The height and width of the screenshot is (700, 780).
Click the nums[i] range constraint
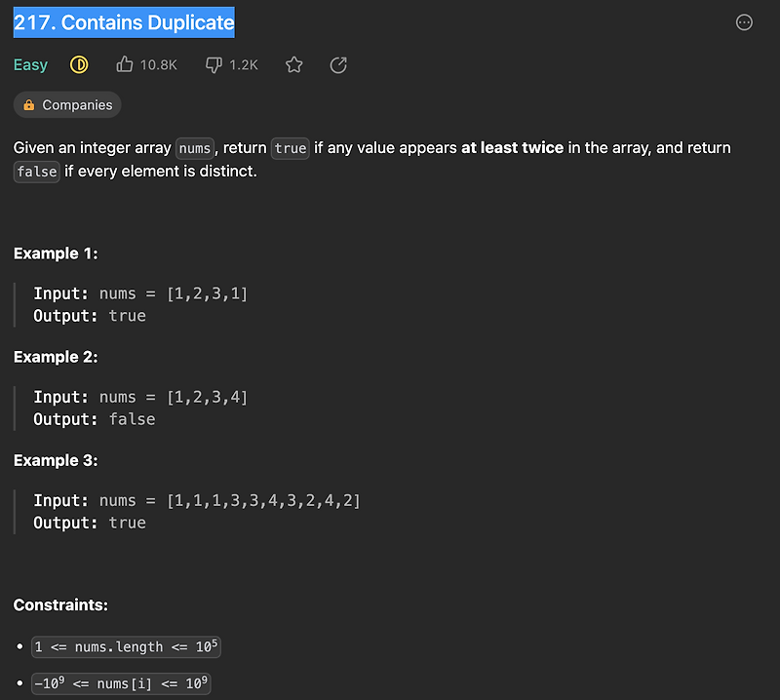[x=121, y=683]
